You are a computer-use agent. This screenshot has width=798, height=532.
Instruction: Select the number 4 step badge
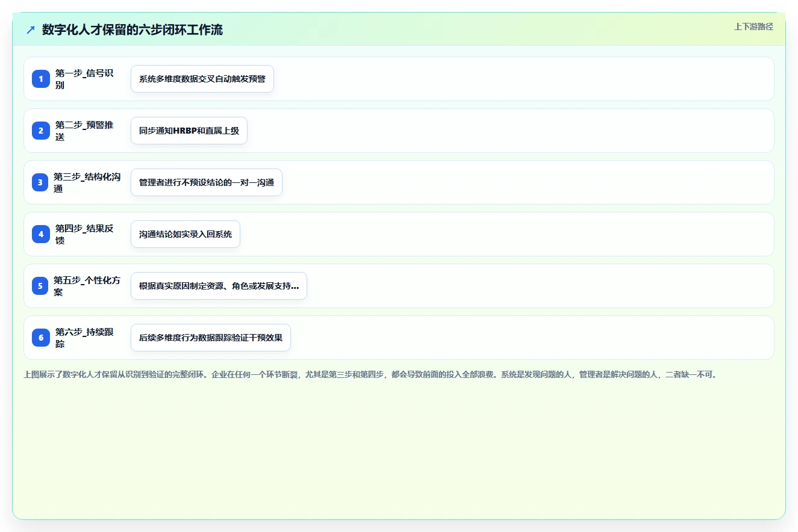tap(41, 234)
